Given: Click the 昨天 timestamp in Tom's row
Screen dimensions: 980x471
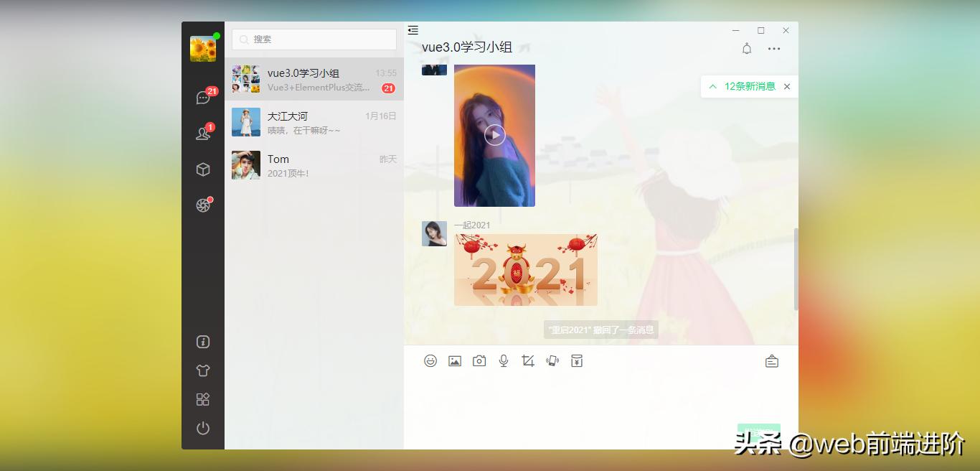Looking at the screenshot, I should pyautogui.click(x=388, y=159).
